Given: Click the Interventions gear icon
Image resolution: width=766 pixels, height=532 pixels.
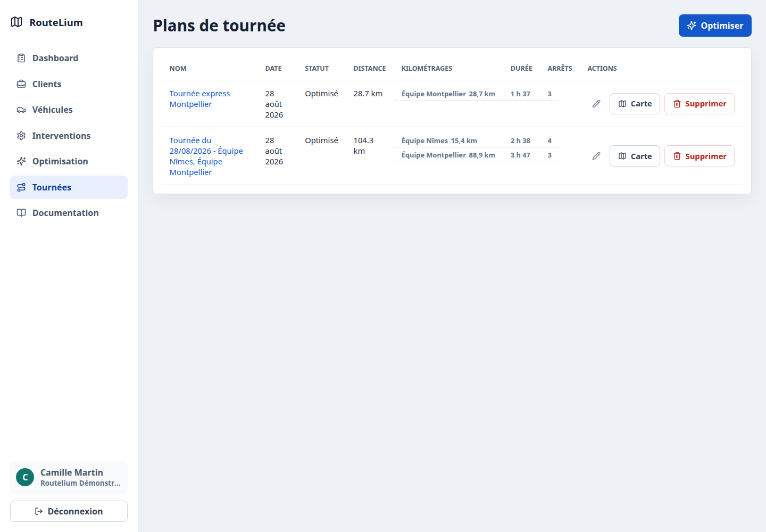Looking at the screenshot, I should pyautogui.click(x=21, y=136).
